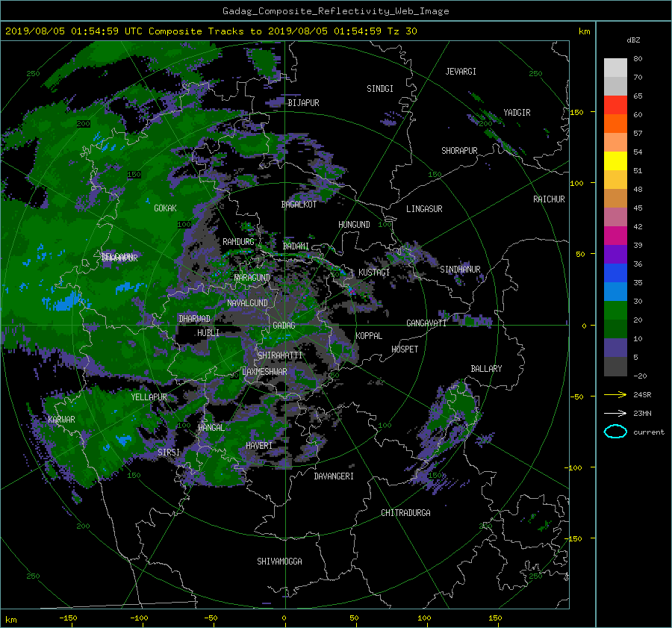Click the HOSPET city label
This screenshot has height=628, width=672.
[405, 349]
